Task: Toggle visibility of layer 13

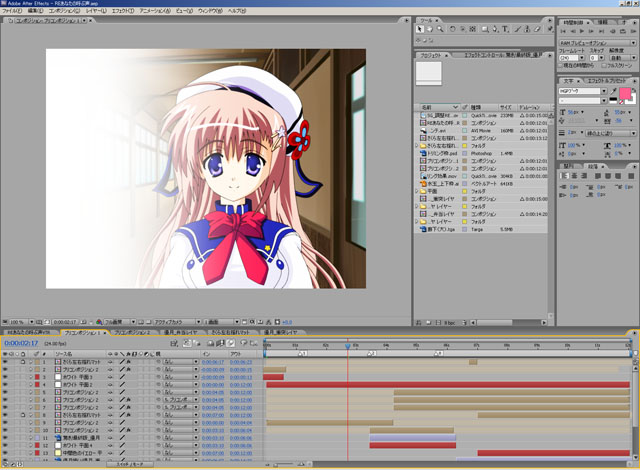Action: pos(5,453)
